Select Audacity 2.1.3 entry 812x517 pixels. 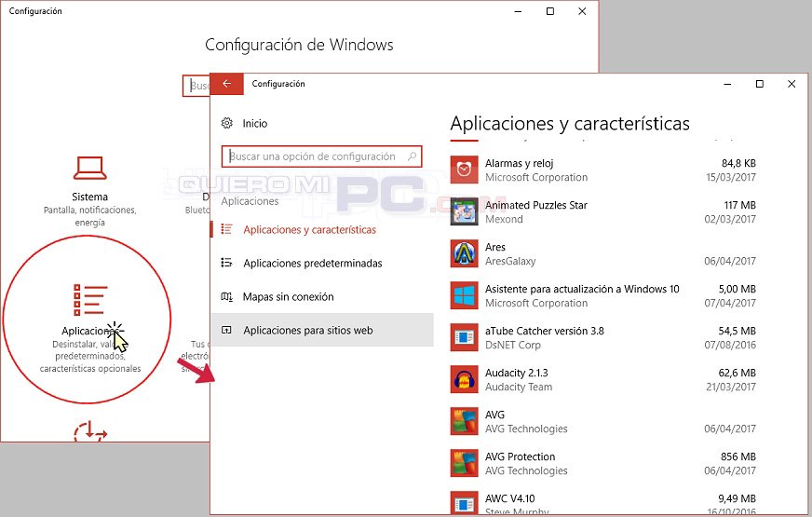pyautogui.click(x=516, y=373)
